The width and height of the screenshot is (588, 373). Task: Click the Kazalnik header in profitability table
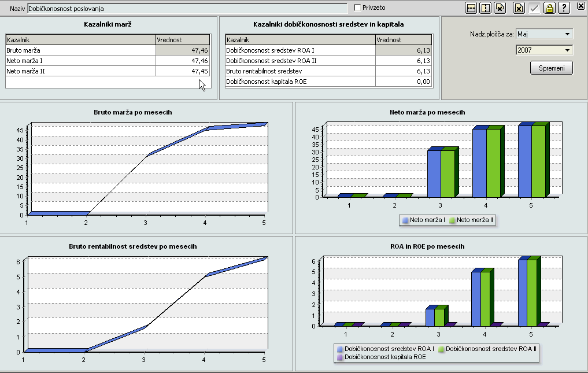pos(300,40)
